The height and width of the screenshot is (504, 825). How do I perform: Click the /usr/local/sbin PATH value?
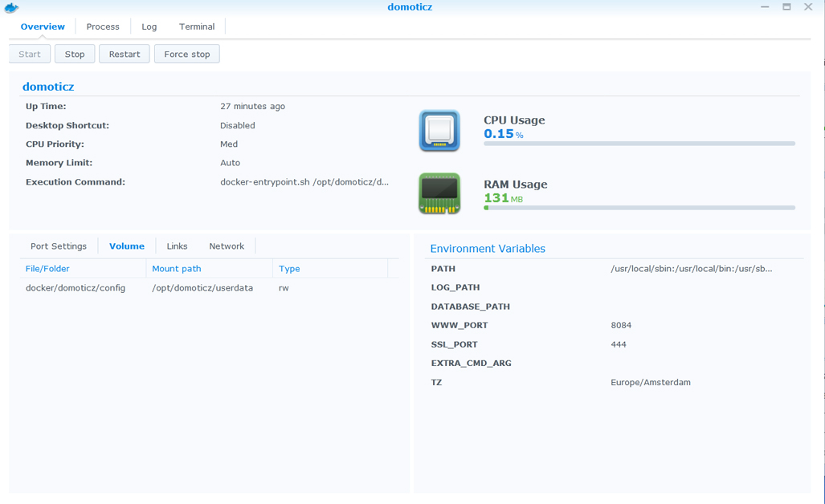pos(692,269)
